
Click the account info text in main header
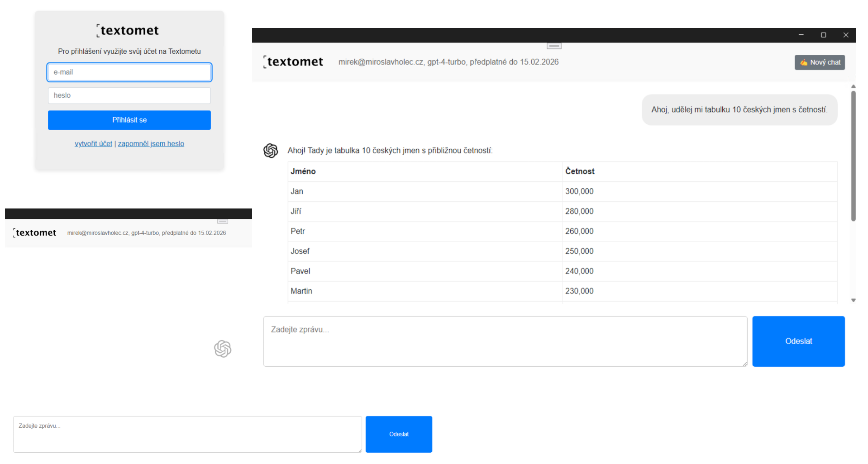448,62
